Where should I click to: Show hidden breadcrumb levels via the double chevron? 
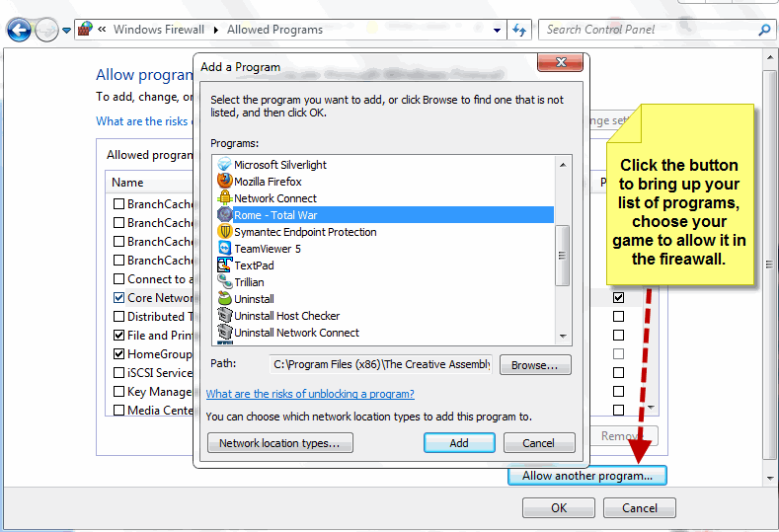click(102, 30)
